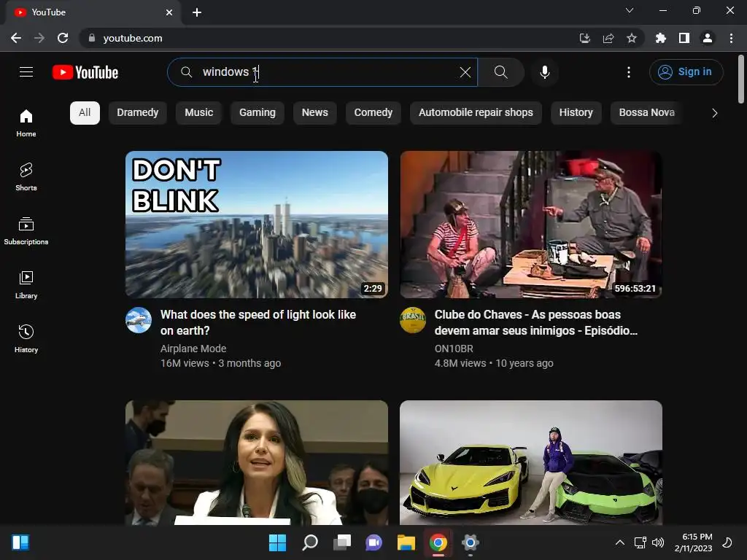Image resolution: width=747 pixels, height=560 pixels.
Task: Open Airplane Mode channel link
Action: tap(193, 349)
